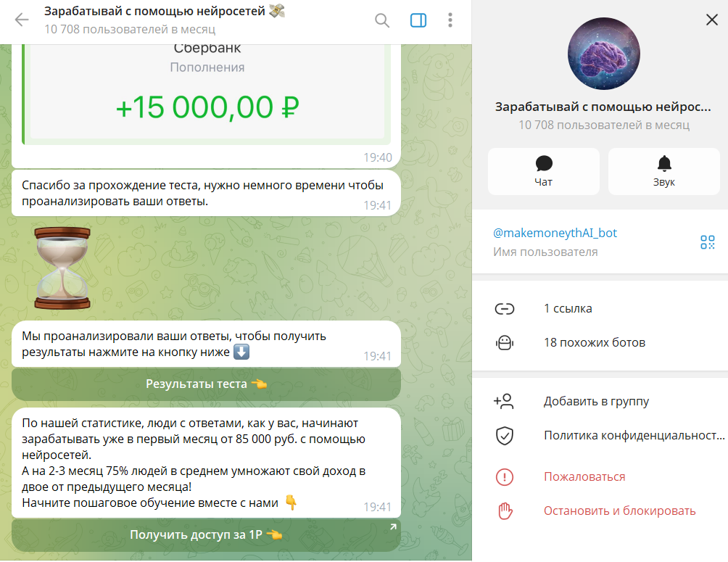Click the Результаты теста button
728x562 pixels.
click(206, 384)
